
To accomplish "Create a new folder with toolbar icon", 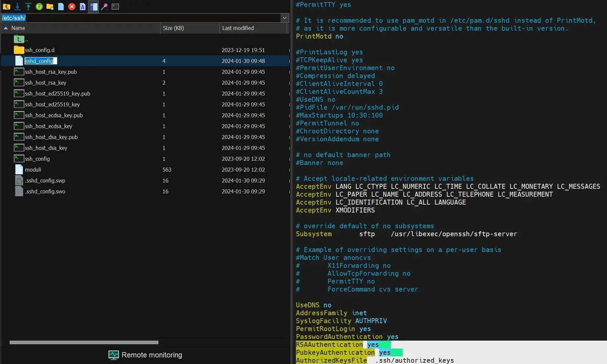I will 50,7.
